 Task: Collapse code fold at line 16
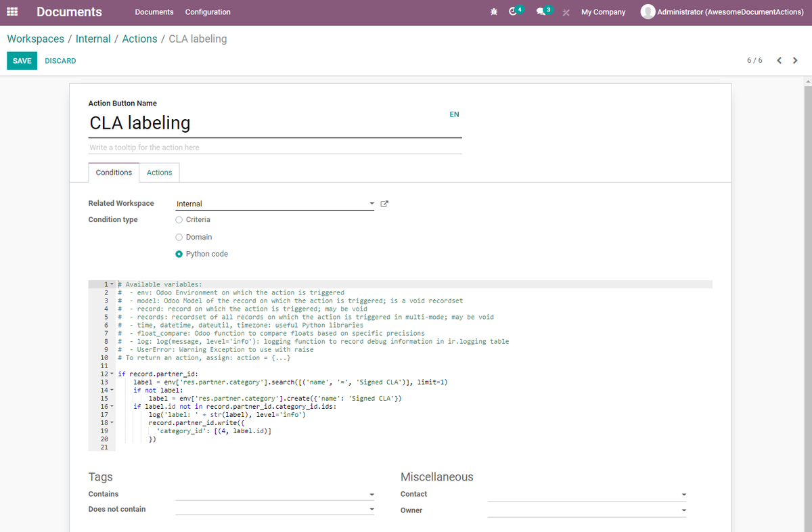[x=112, y=406]
